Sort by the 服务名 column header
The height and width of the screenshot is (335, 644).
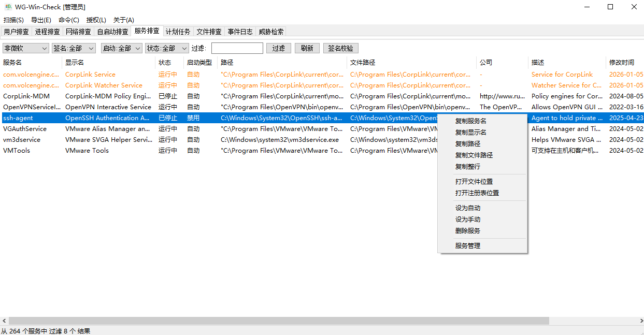[12, 62]
